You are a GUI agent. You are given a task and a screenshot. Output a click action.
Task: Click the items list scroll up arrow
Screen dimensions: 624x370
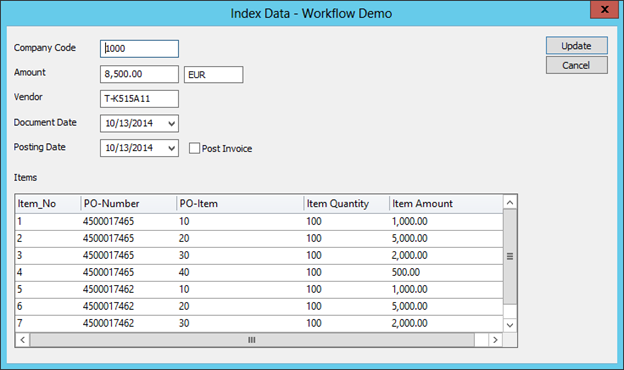click(x=510, y=203)
